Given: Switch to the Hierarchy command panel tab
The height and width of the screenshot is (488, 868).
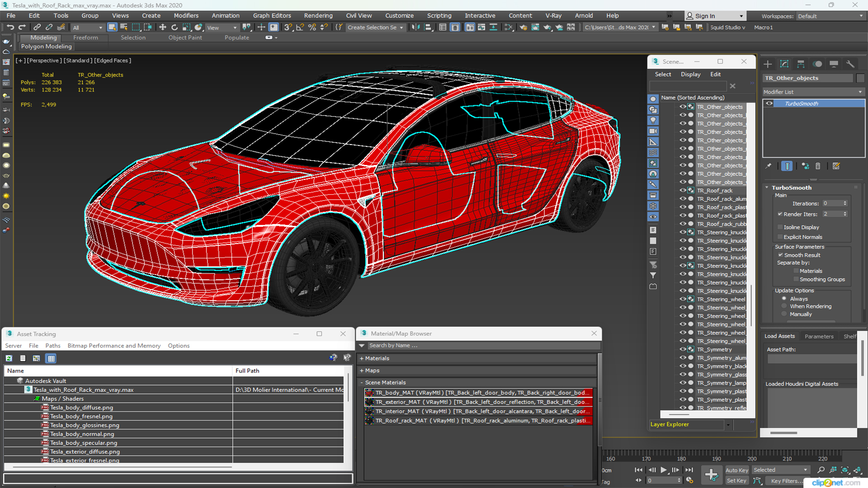Looking at the screenshot, I should coord(801,64).
